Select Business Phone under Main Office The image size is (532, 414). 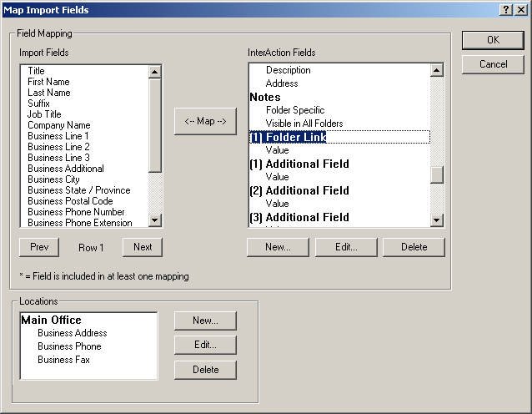69,346
